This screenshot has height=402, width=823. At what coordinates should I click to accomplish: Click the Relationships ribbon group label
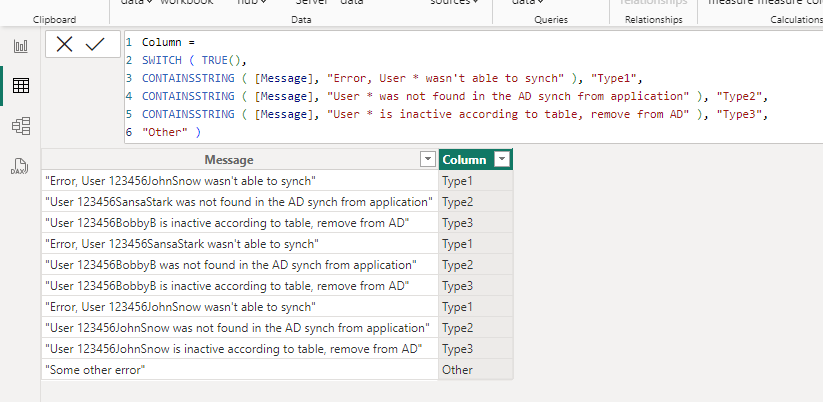pyautogui.click(x=653, y=19)
